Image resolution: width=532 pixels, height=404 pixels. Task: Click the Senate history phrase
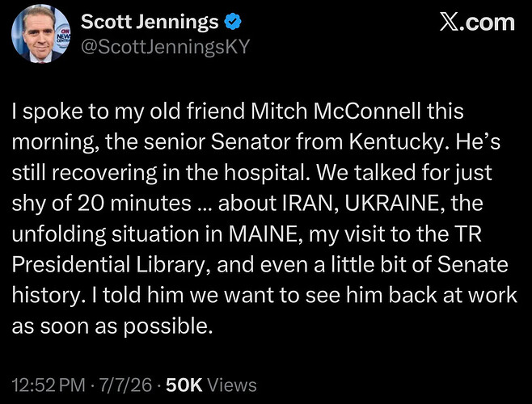[260, 280]
